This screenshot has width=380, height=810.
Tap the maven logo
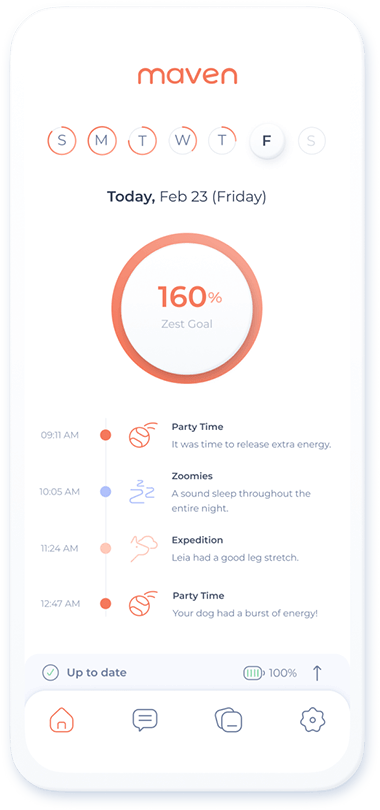pyautogui.click(x=187, y=75)
